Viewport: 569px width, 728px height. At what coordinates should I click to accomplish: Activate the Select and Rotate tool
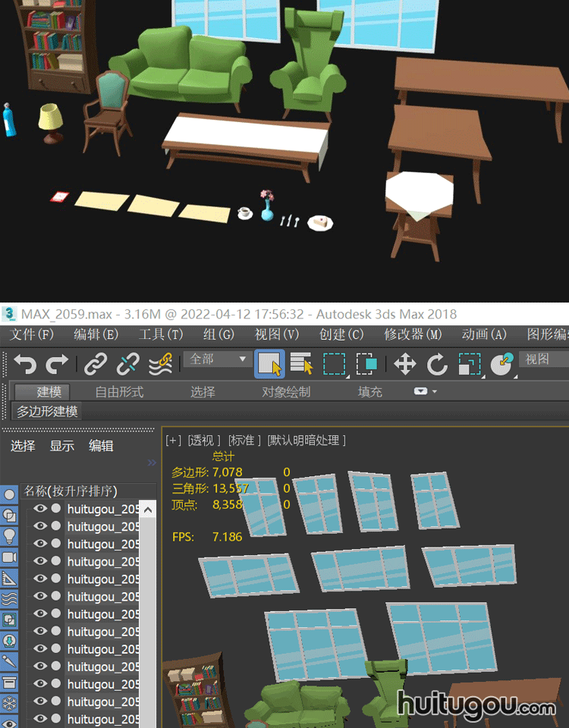pyautogui.click(x=437, y=364)
